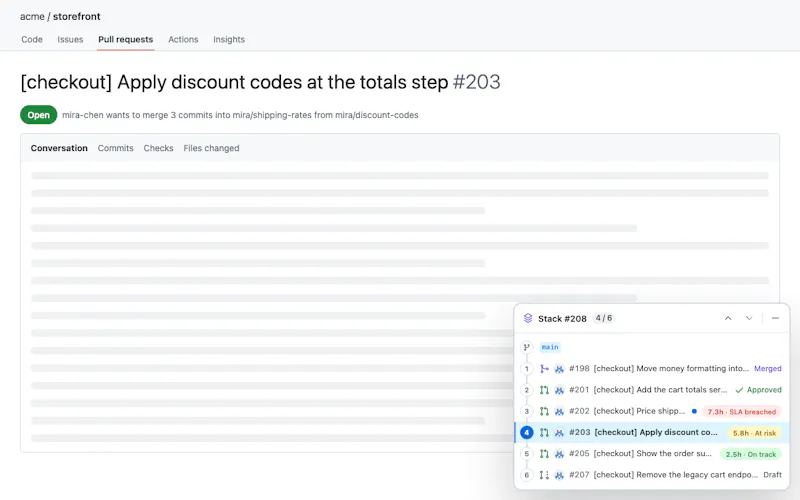Viewport: 800px width, 500px height.
Task: Click the 5.8h At risk badge
Action: pos(755,433)
